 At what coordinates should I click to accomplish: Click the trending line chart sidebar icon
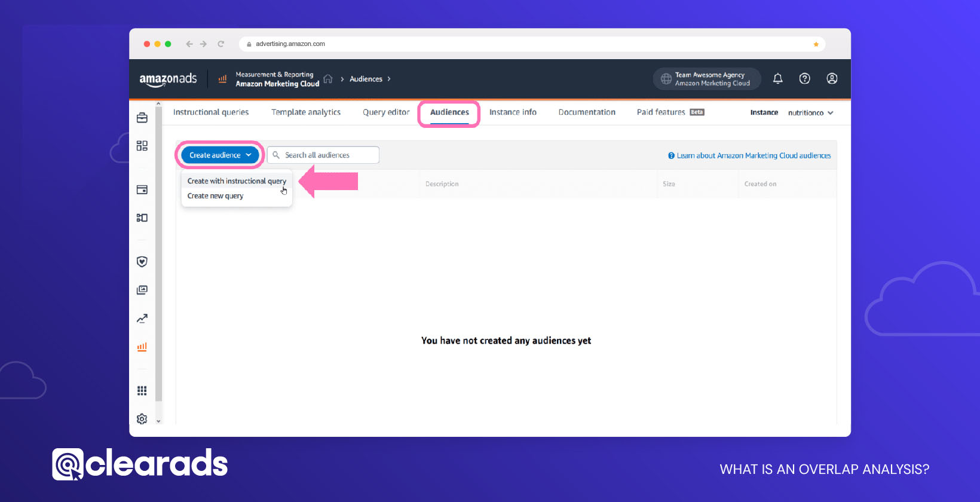tap(142, 319)
